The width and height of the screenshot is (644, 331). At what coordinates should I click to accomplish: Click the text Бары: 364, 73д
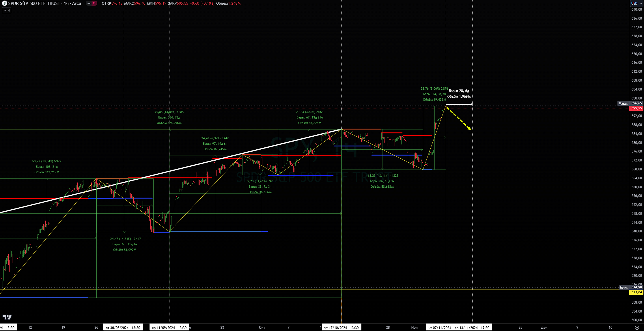click(169, 117)
